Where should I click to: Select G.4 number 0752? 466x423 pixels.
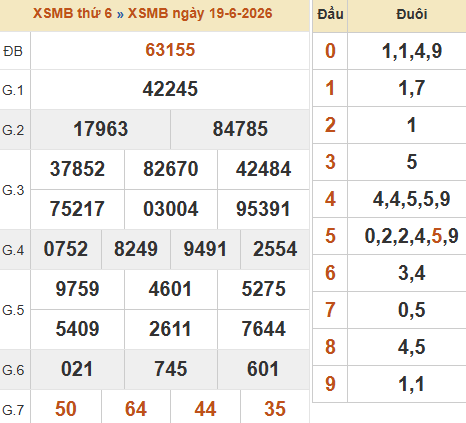coord(66,249)
